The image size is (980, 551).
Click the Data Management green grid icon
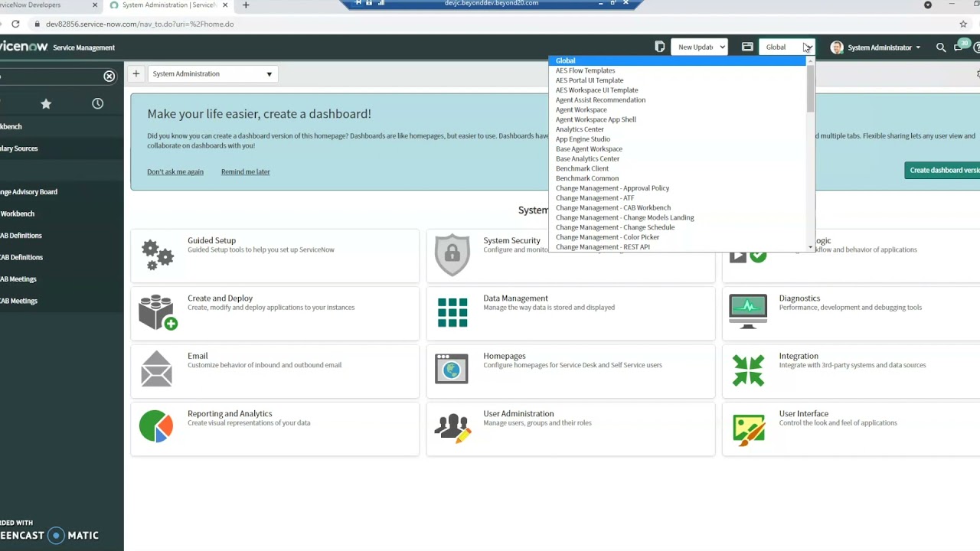[x=452, y=312]
